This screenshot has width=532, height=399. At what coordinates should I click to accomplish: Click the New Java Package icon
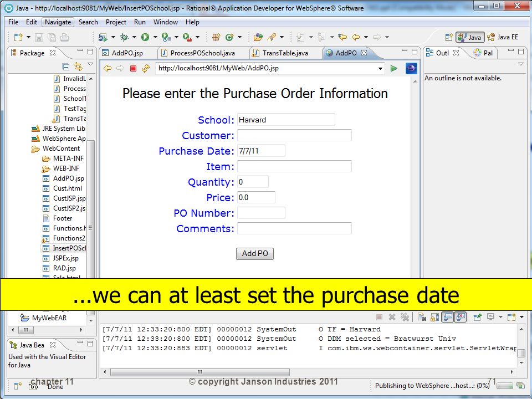click(x=216, y=37)
